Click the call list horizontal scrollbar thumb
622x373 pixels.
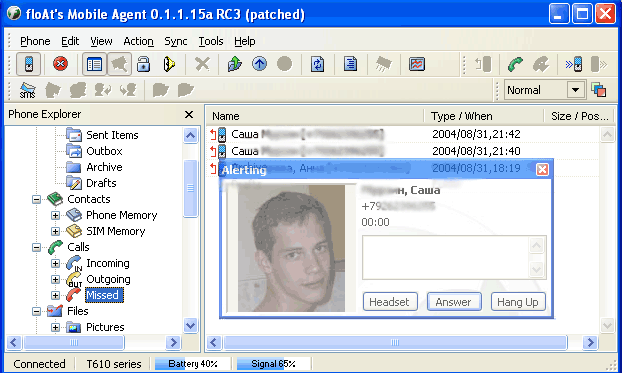click(395, 342)
